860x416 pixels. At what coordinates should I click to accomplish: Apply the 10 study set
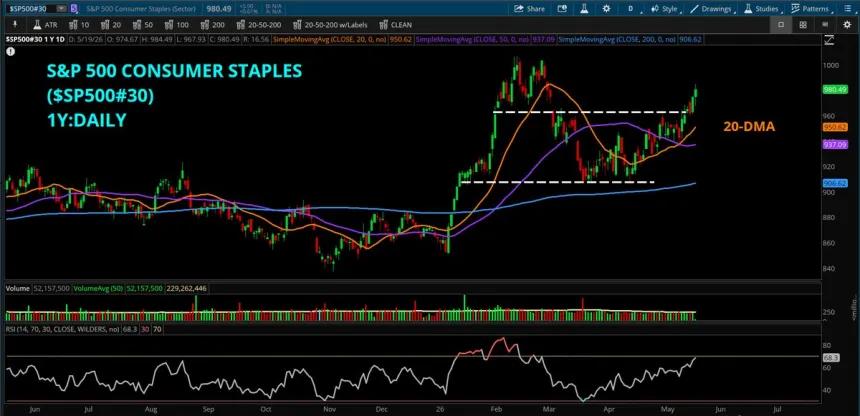80,25
